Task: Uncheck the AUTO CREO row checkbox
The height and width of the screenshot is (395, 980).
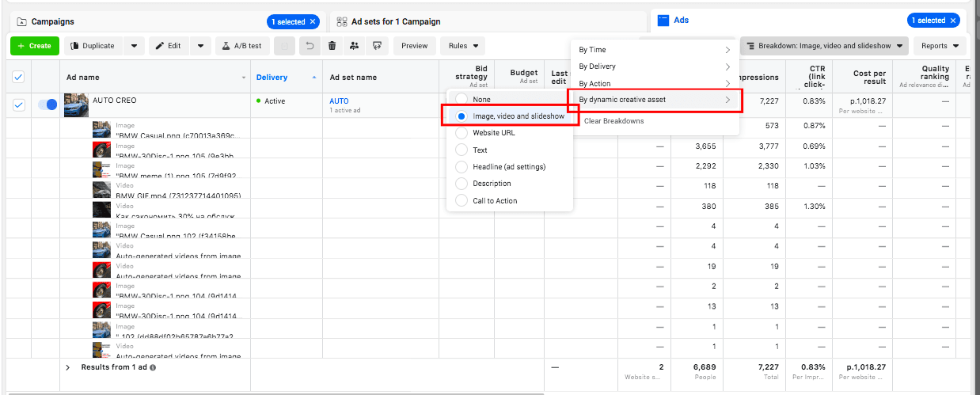Action: click(x=20, y=104)
